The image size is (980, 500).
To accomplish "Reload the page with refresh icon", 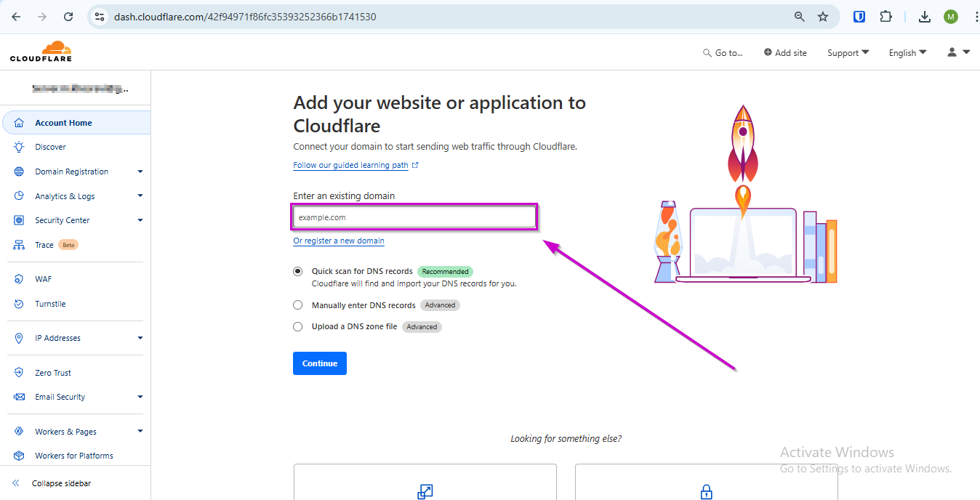I will [x=68, y=16].
